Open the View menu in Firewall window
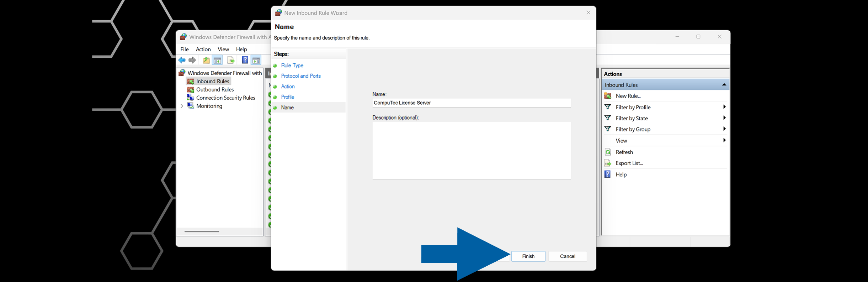The width and height of the screenshot is (868, 282). pos(223,49)
